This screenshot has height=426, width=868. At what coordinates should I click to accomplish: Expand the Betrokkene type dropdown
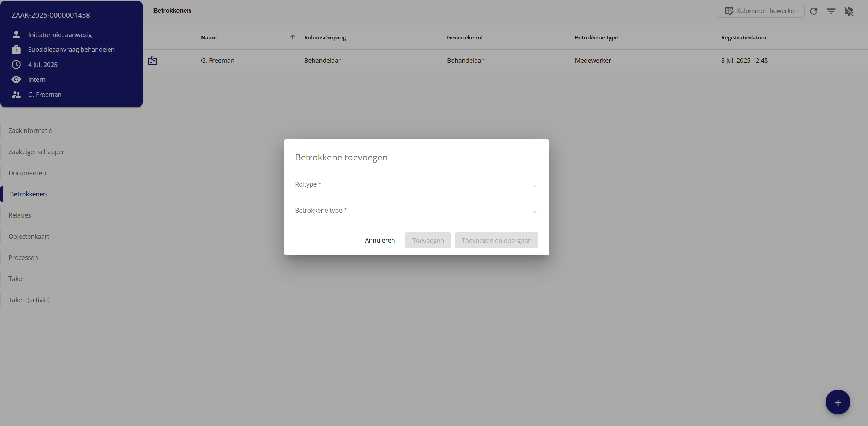pyautogui.click(x=416, y=211)
